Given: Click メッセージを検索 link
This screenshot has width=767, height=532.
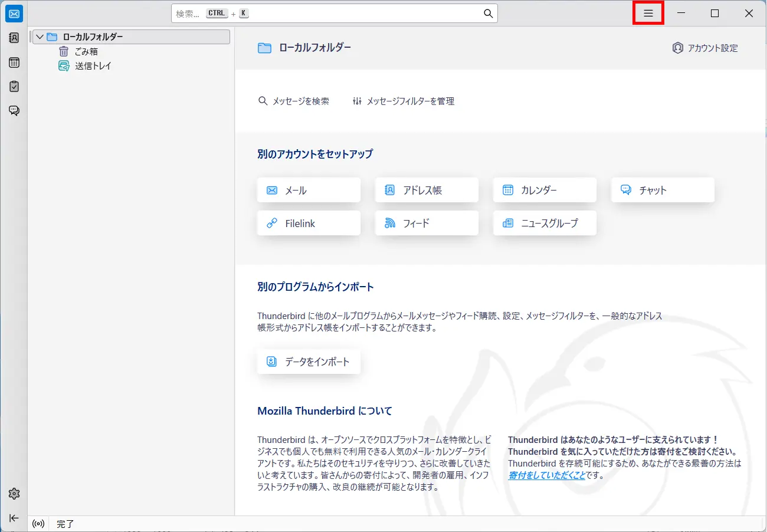Looking at the screenshot, I should coord(294,101).
